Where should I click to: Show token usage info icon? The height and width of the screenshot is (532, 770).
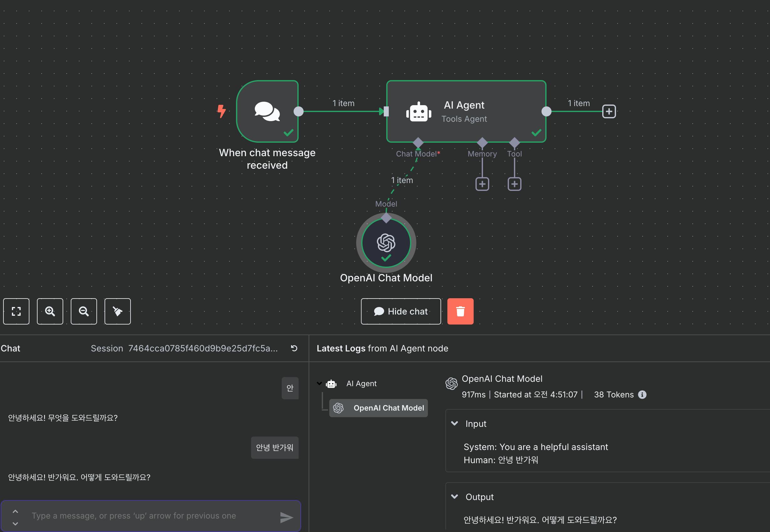pos(642,395)
